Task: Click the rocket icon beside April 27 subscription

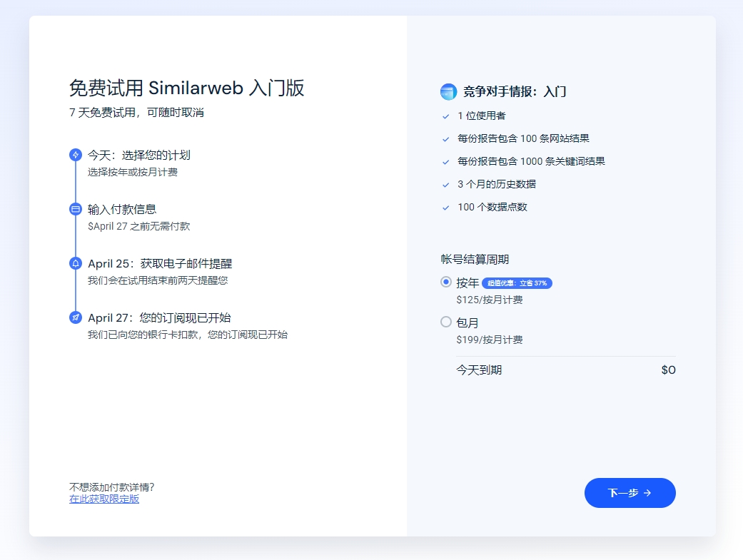Action: [76, 317]
